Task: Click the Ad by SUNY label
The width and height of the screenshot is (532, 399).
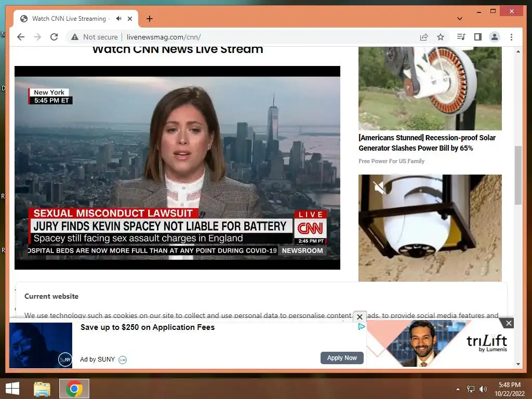Action: click(97, 360)
